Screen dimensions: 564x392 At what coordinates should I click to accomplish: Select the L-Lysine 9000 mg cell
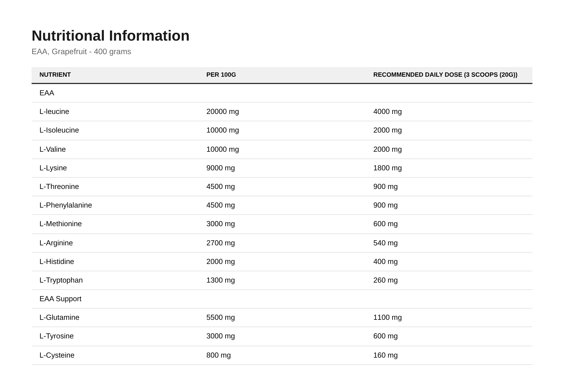click(221, 168)
